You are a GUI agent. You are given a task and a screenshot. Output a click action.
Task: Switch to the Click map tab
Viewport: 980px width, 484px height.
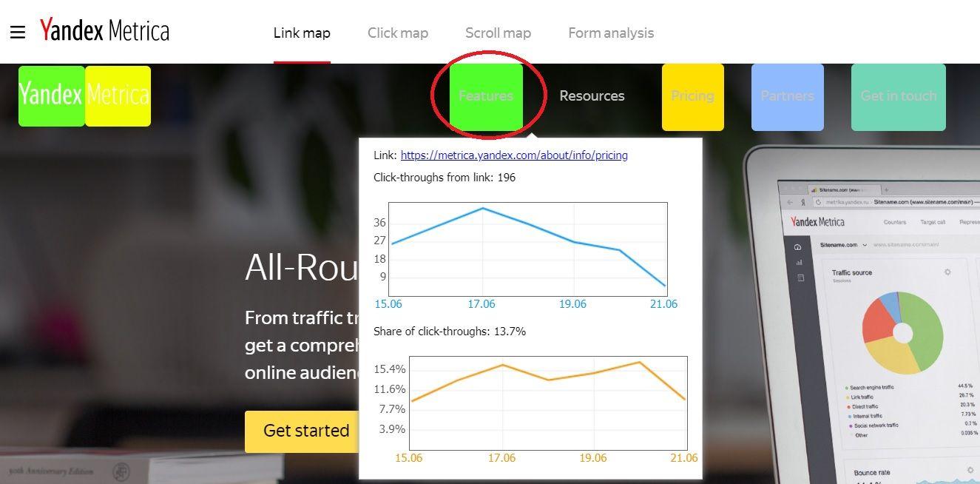398,33
